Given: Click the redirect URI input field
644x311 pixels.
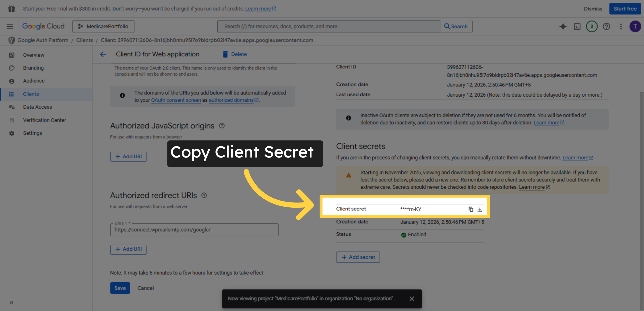Looking at the screenshot, I should [x=194, y=230].
